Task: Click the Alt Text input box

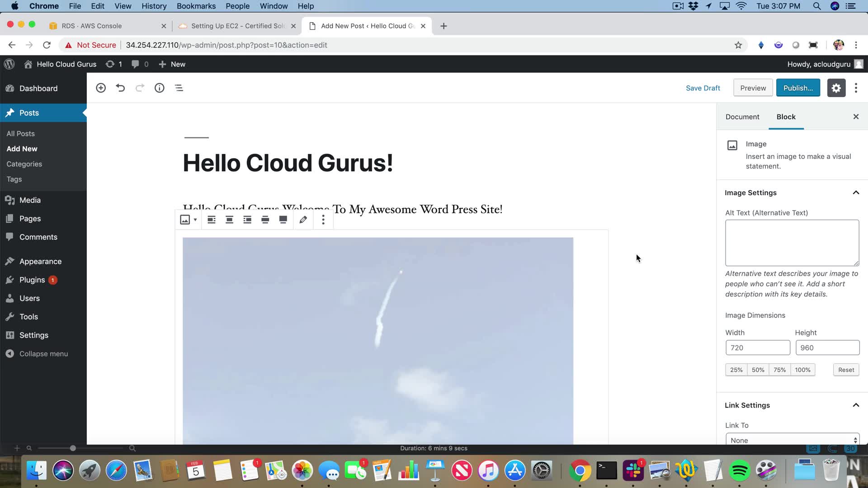Action: (x=792, y=243)
